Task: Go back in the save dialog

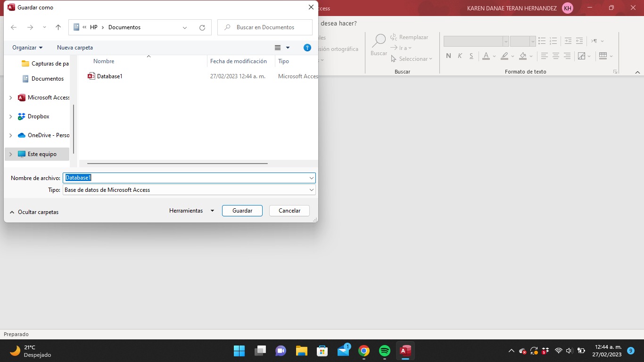Action: (x=14, y=27)
